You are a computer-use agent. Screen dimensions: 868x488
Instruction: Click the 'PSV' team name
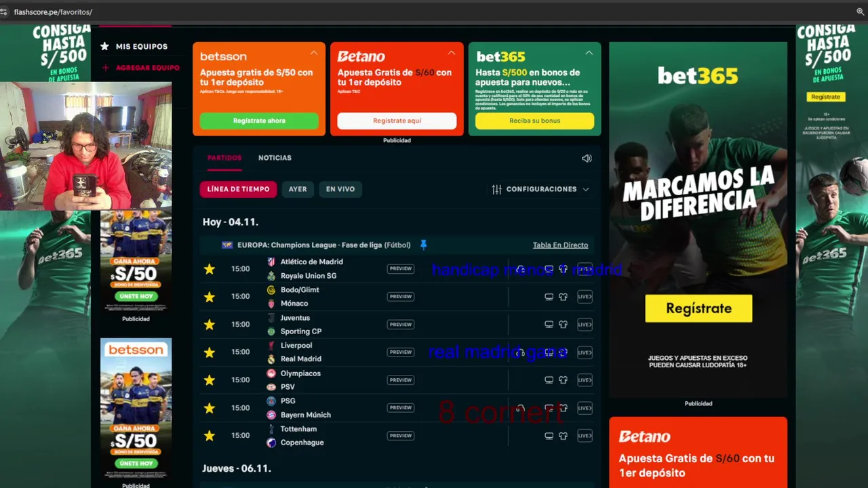tap(288, 387)
